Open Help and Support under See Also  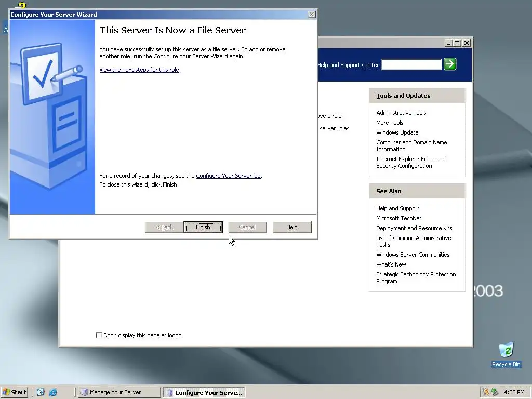[397, 208]
